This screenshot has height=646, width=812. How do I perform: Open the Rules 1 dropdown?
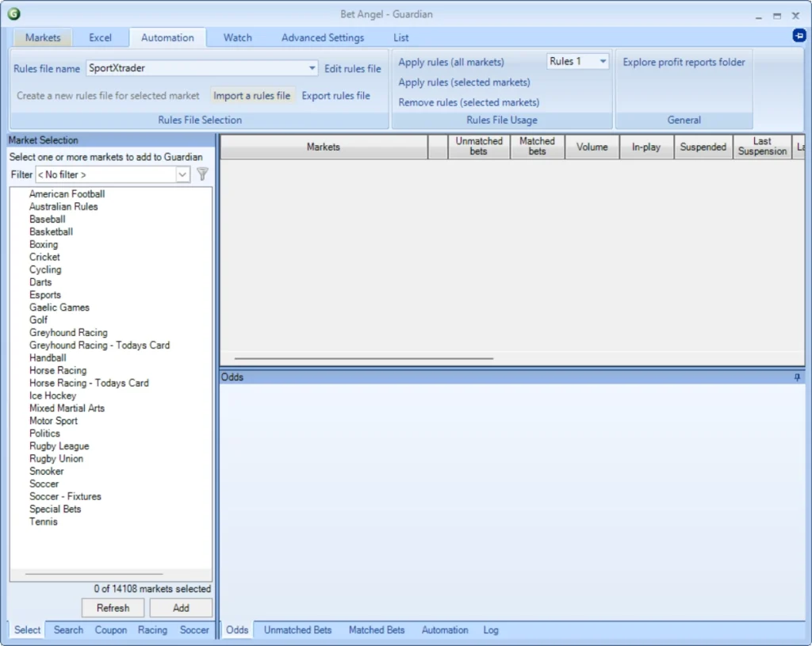[x=603, y=61]
